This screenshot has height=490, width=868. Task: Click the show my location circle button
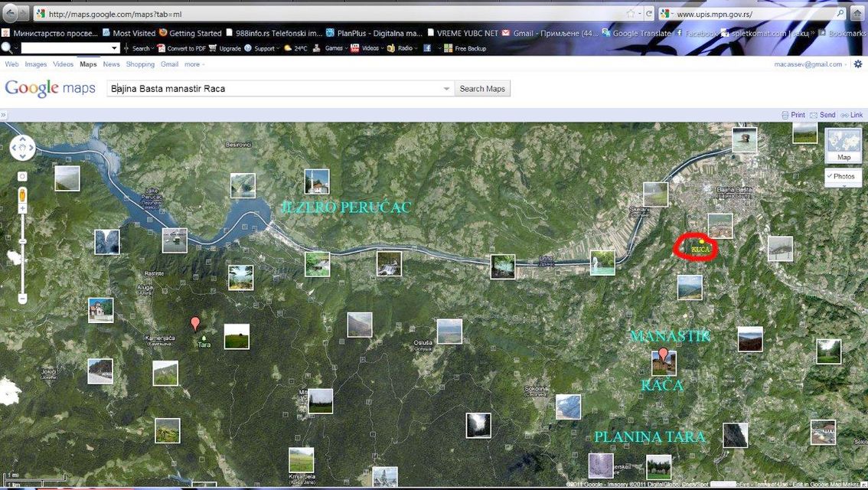[22, 176]
